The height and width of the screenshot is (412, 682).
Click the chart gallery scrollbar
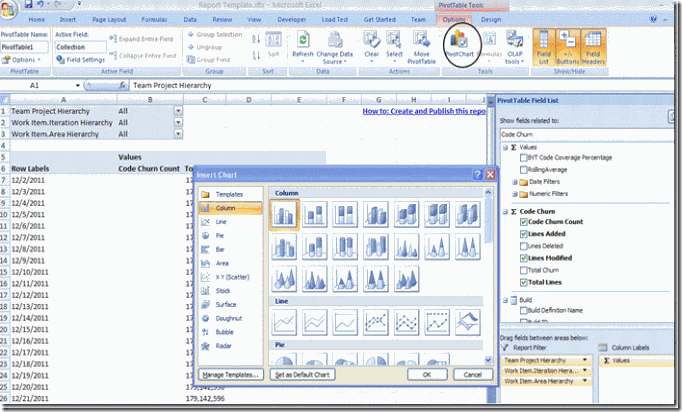click(x=488, y=276)
